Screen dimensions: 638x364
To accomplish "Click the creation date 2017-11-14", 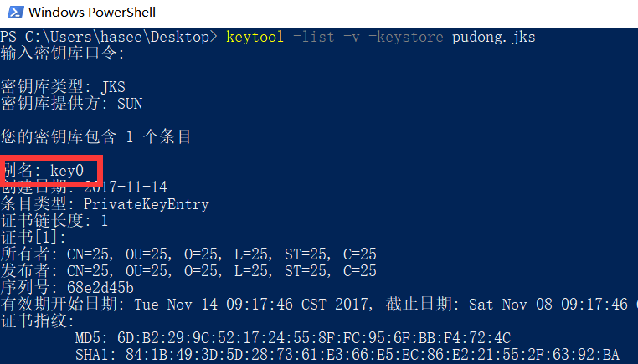I will [x=126, y=187].
